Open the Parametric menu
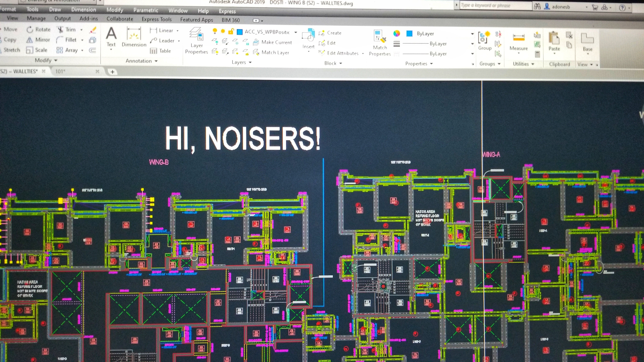Screen dimensions: 644x362 pyautogui.click(x=146, y=10)
